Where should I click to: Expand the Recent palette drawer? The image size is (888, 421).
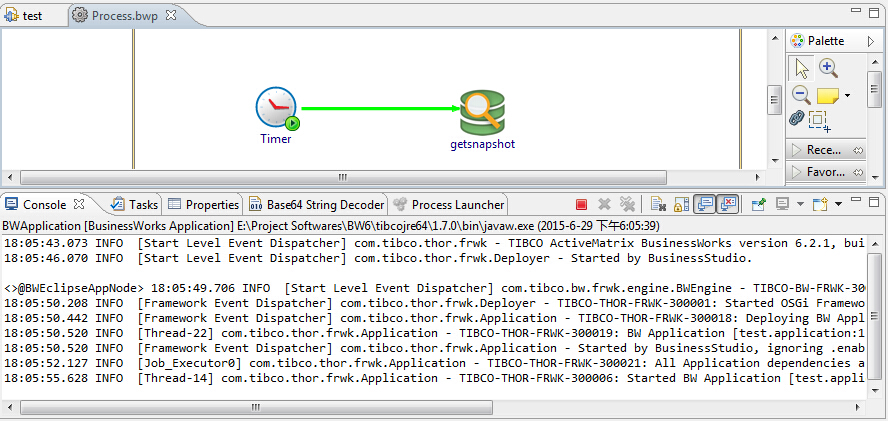pos(796,150)
